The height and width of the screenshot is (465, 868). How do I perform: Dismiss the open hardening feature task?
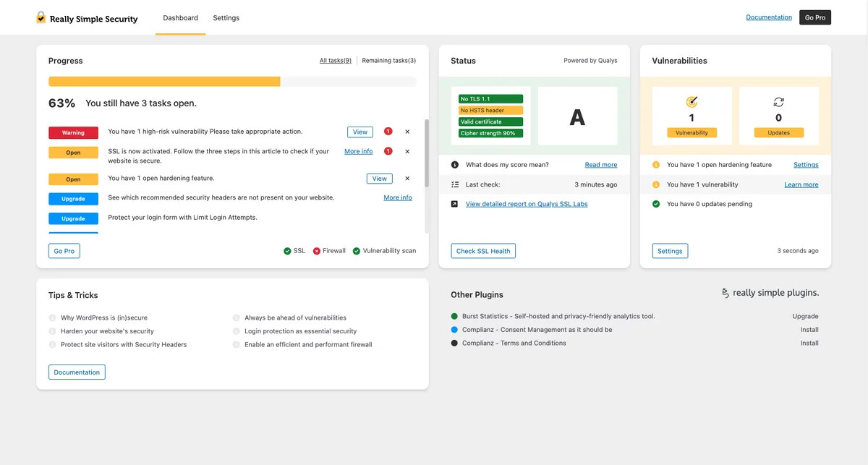click(x=407, y=179)
